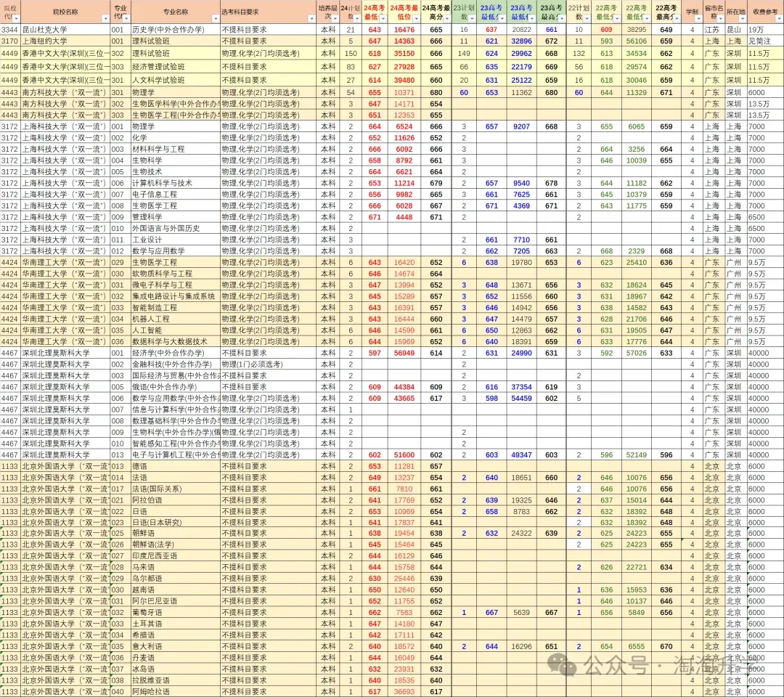Screen dimensions: 784x697
Task: Open the 省市名称 column filter dropdown
Action: [721, 18]
